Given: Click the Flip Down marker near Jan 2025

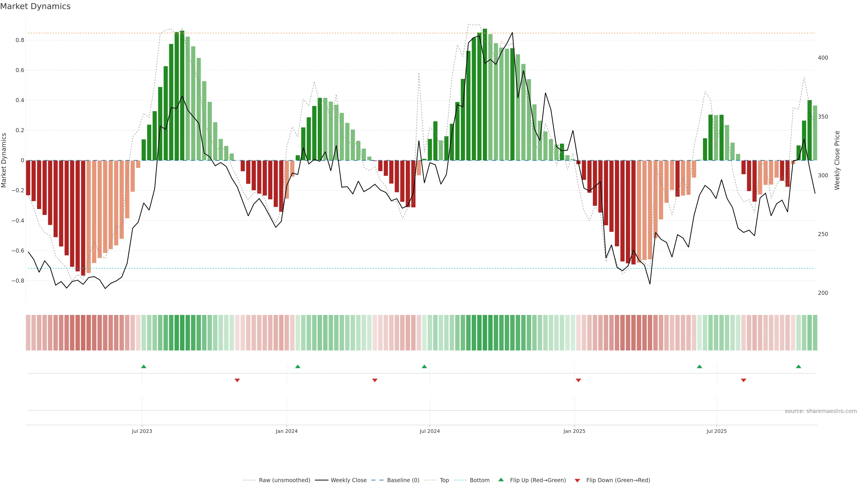Looking at the screenshot, I should click(x=579, y=380).
